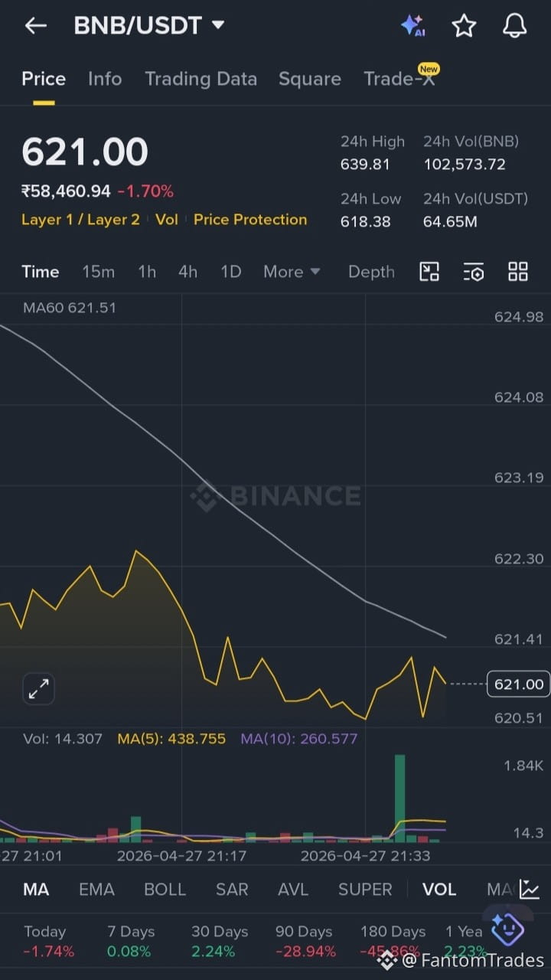Toggle the MA indicator
The height and width of the screenshot is (980, 551).
36,889
